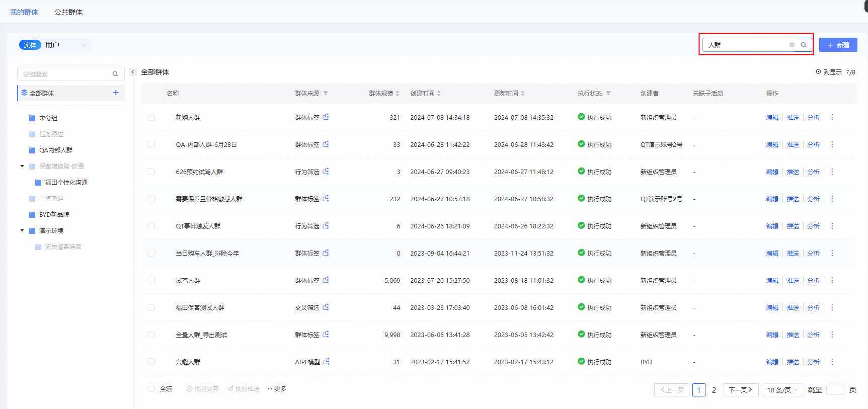Select the 需要保养且价格敏感人群 row checkbox

coord(151,199)
